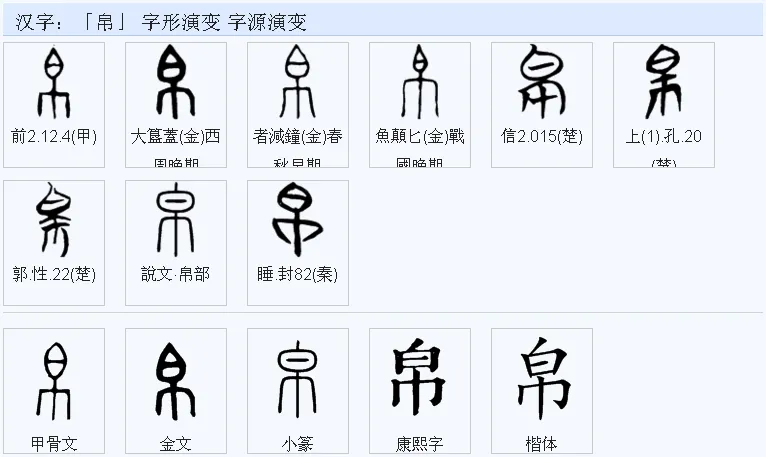Click the 郭.性.22(楚) character image

point(54,220)
